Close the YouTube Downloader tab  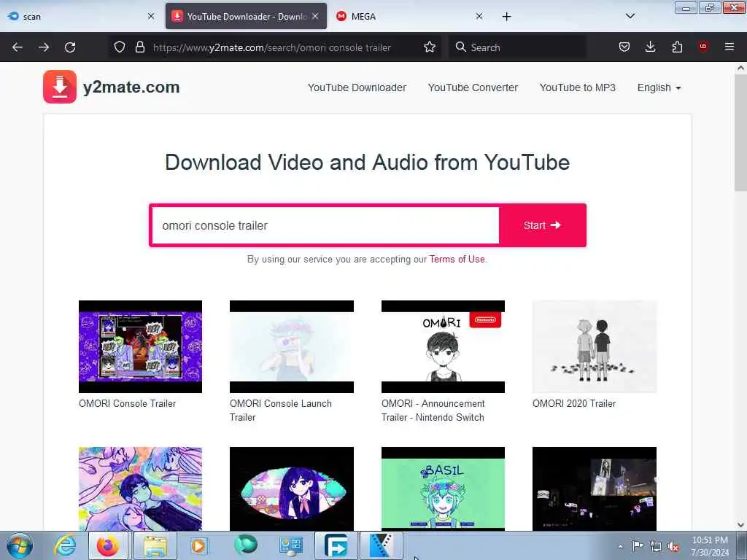pos(315,16)
